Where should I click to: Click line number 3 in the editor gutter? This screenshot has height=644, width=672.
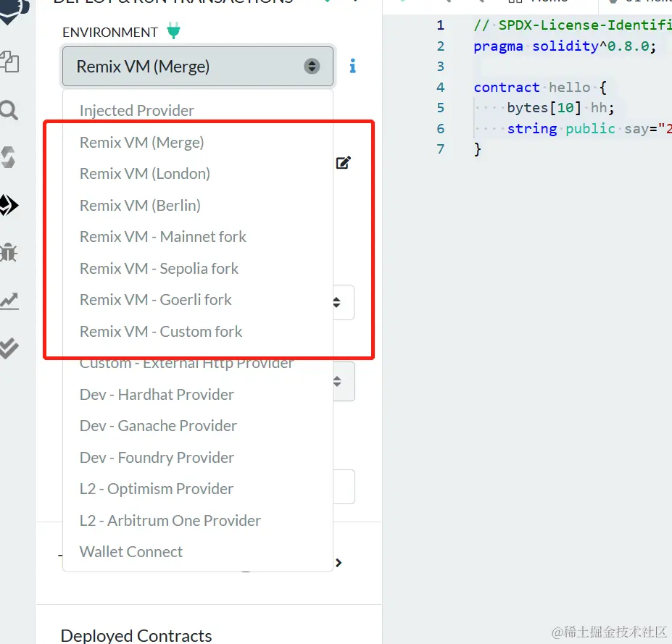441,67
